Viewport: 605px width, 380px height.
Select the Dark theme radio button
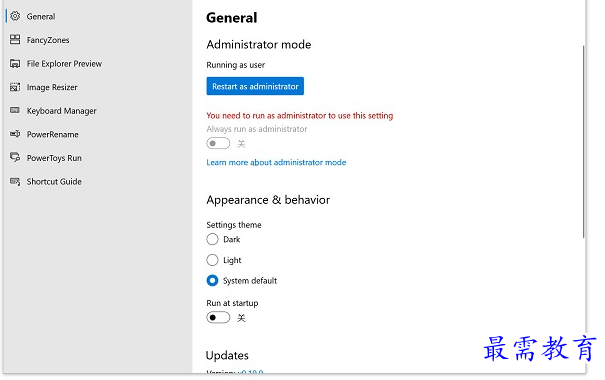tap(212, 239)
